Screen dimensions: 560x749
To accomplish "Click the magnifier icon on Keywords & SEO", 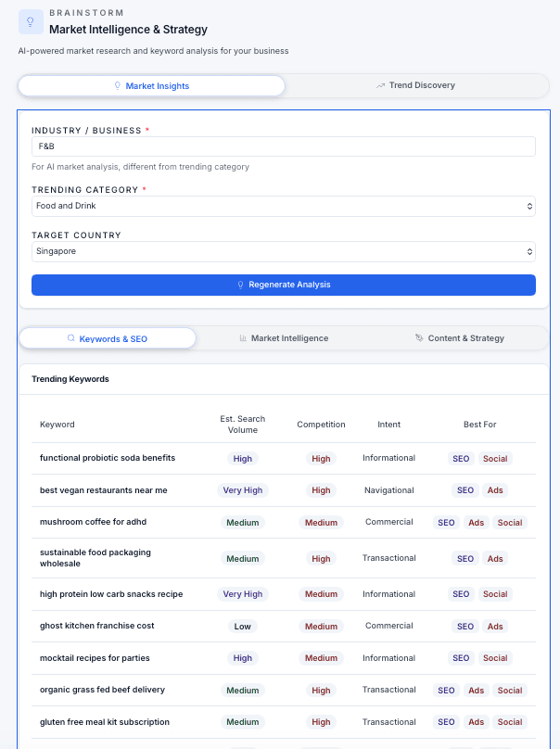I will click(x=71, y=338).
